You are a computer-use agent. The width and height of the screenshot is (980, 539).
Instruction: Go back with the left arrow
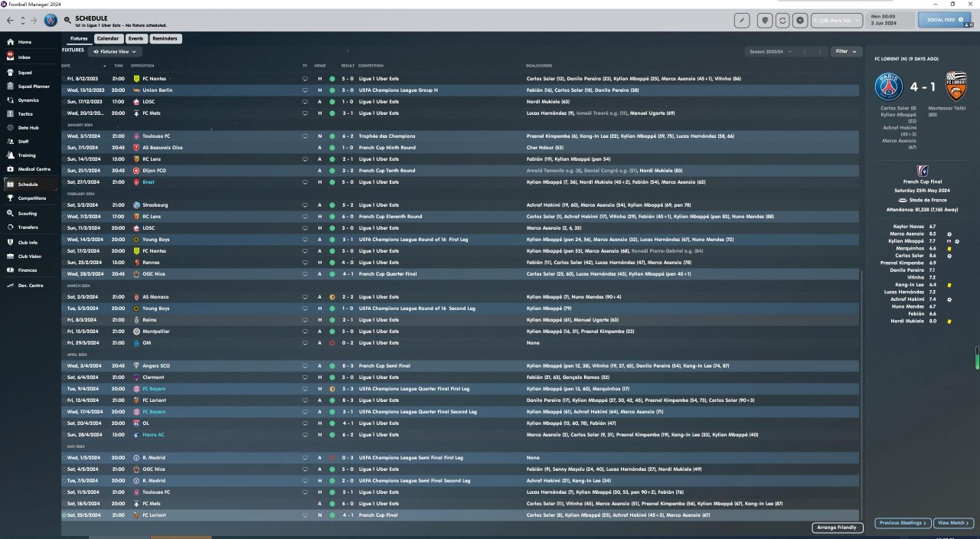point(10,21)
